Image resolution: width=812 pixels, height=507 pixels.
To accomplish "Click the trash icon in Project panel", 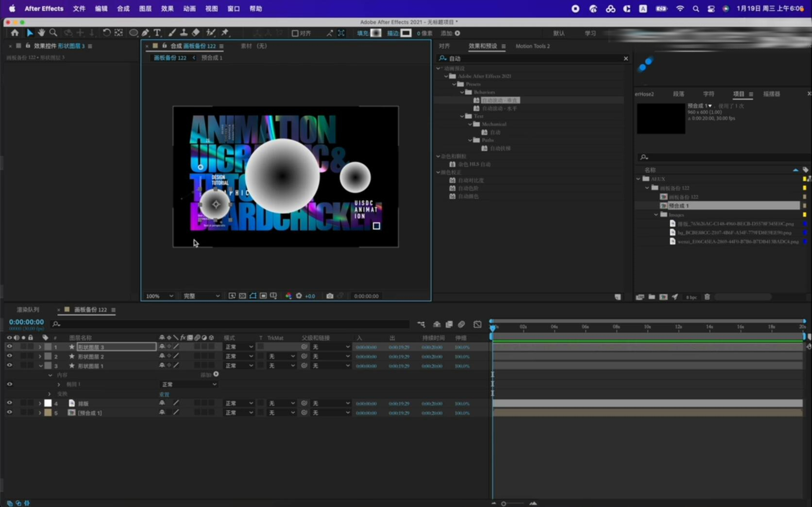I will pos(707,297).
